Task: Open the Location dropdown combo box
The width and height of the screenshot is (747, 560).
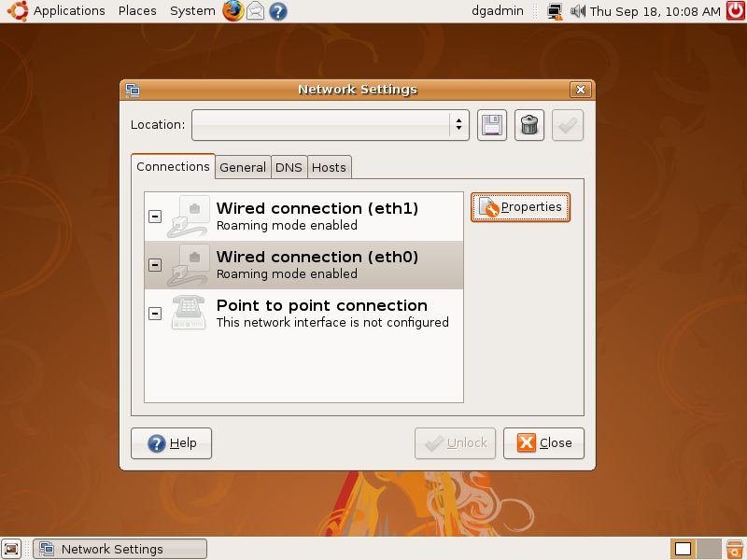Action: click(x=331, y=125)
